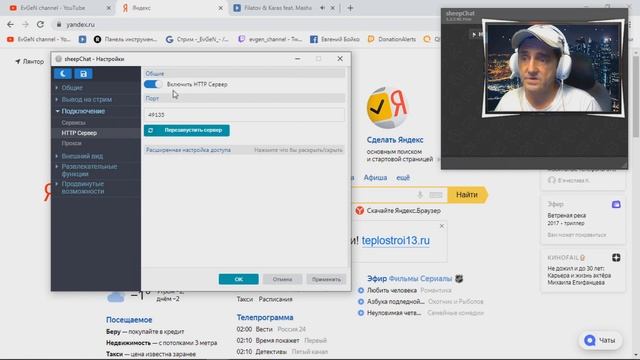Mute audio icon on Filatov & Karas tab
The image size is (640, 360).
pyautogui.click(x=322, y=8)
